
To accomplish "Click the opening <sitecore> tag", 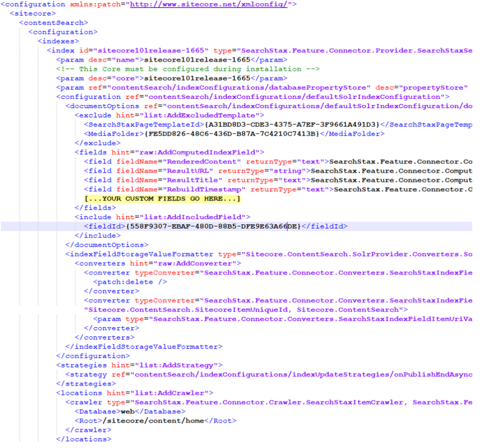I will (x=33, y=14).
